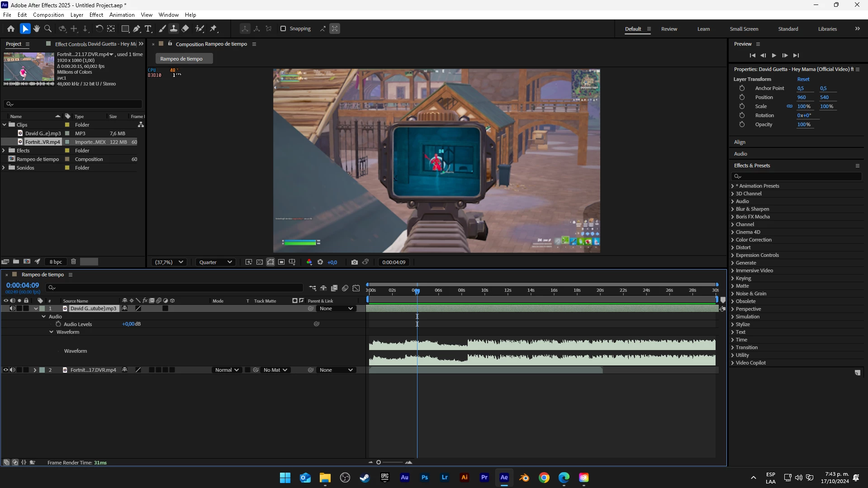This screenshot has width=868, height=488.
Task: Open the Quarter resolution dropdown
Action: pos(215,262)
